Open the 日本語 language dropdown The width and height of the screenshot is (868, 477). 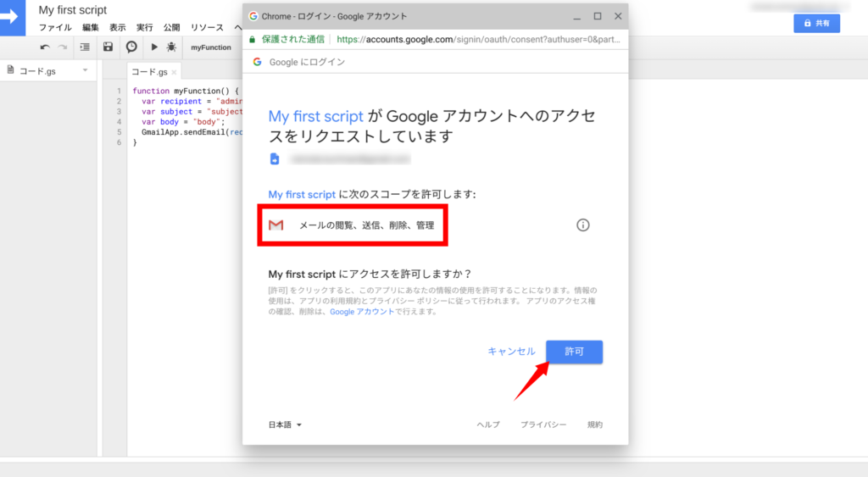tap(285, 424)
